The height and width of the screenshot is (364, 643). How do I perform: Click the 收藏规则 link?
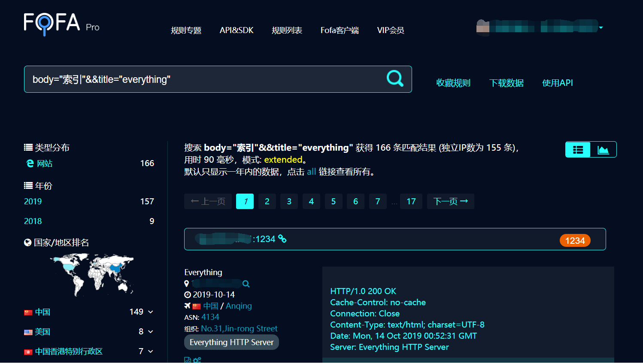(x=453, y=83)
